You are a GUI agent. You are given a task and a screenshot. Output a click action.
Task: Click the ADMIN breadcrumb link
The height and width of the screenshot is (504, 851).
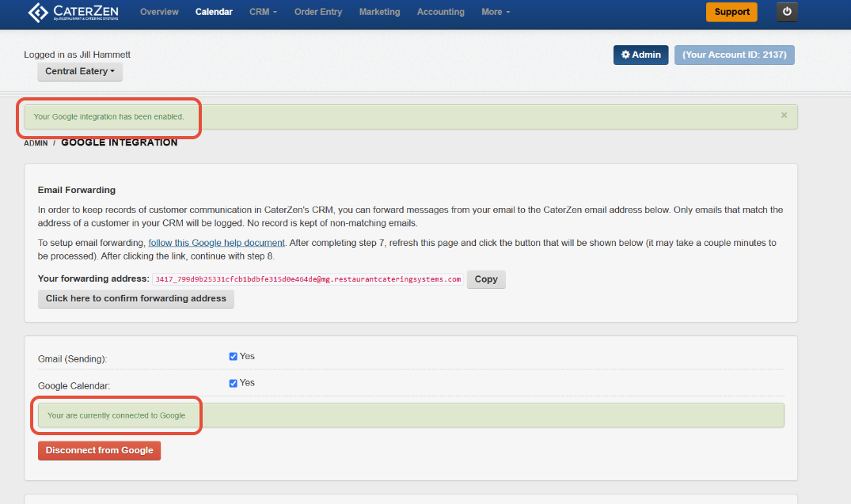coord(36,143)
